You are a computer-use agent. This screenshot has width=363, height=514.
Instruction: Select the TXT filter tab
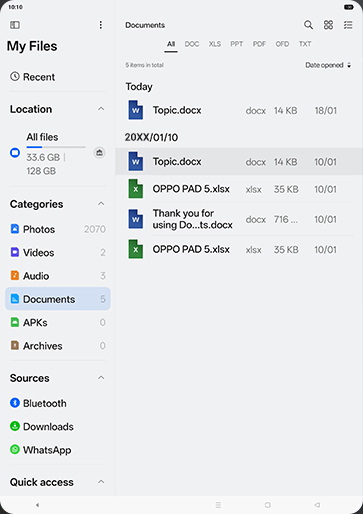[x=305, y=44]
